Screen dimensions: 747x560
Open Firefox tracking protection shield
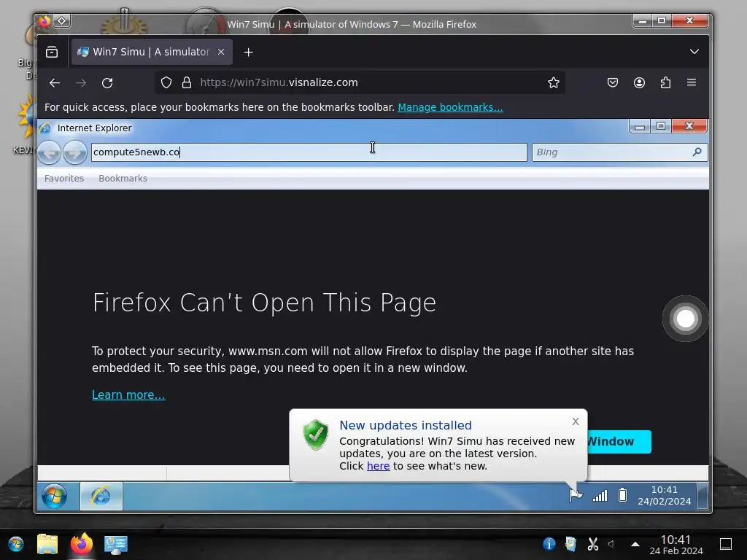click(166, 82)
